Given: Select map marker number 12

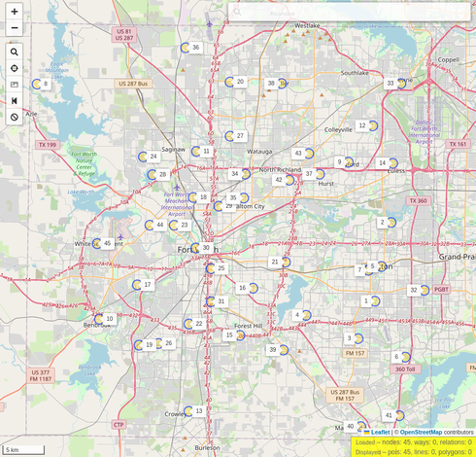Looking at the screenshot, I should tap(373, 125).
